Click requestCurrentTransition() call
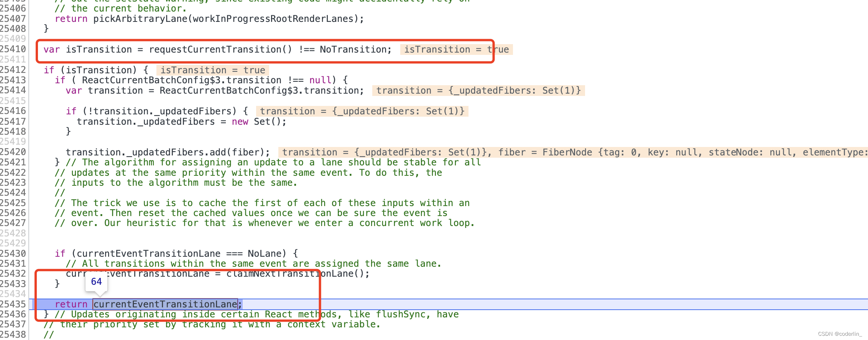The image size is (868, 340). (220, 50)
